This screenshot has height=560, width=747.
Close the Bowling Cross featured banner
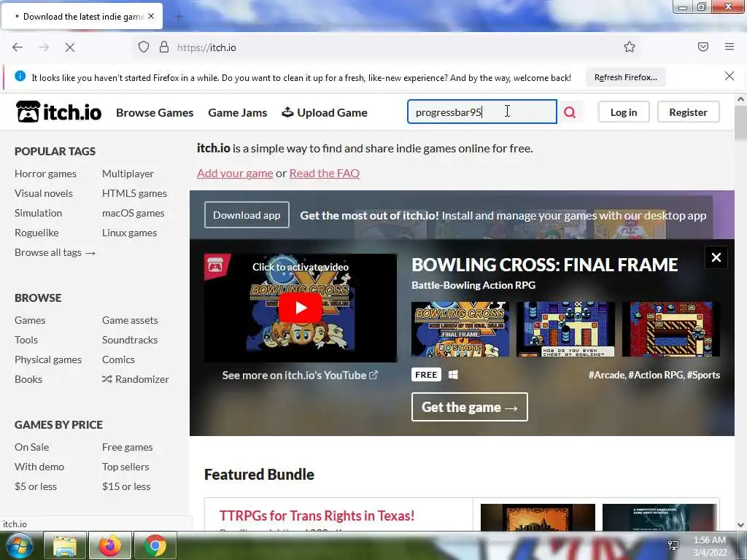click(716, 257)
